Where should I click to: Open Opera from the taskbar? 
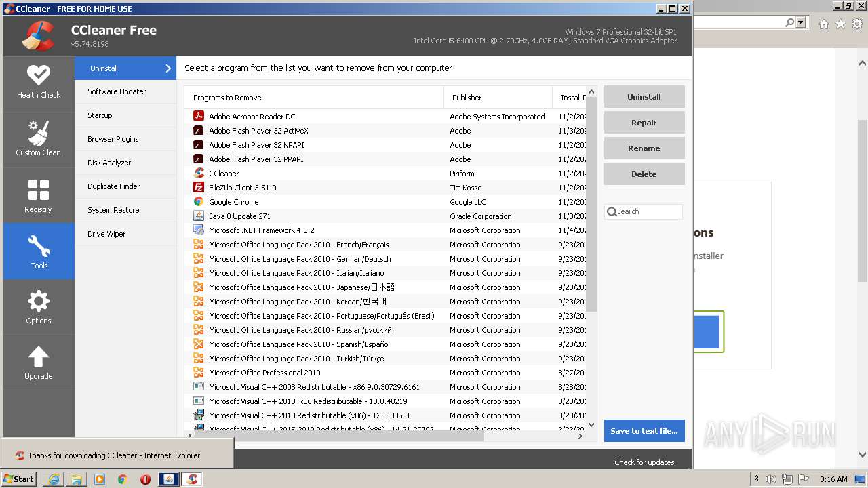pyautogui.click(x=145, y=479)
